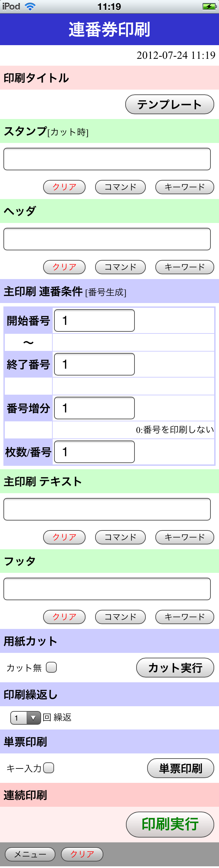The image size is (219, 868).
Task: Toggle the キー入力 checkbox
Action: pos(49,768)
